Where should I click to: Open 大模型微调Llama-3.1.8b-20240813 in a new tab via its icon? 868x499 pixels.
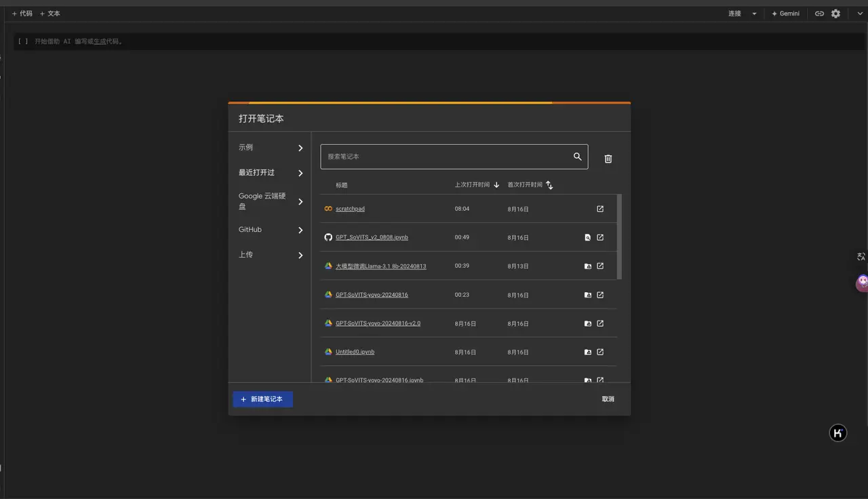point(600,266)
